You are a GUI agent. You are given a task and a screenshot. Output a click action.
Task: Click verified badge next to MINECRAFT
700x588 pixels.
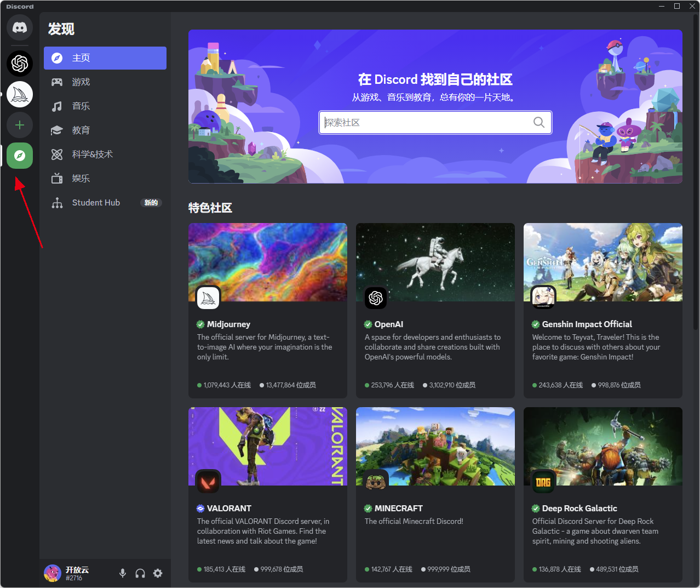click(x=368, y=509)
